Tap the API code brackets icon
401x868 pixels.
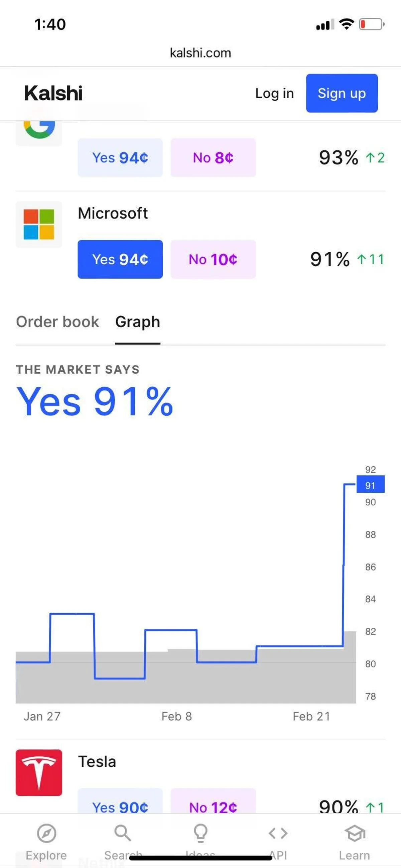pos(278,833)
